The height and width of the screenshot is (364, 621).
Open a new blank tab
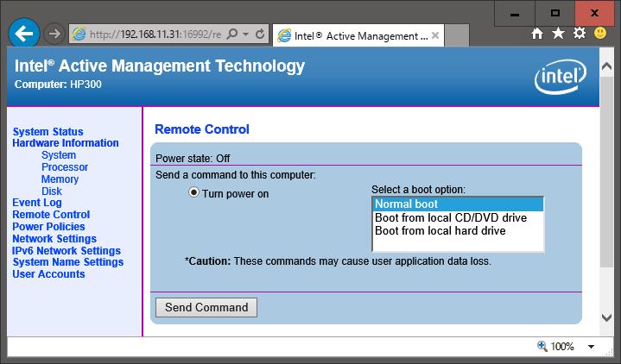point(457,35)
